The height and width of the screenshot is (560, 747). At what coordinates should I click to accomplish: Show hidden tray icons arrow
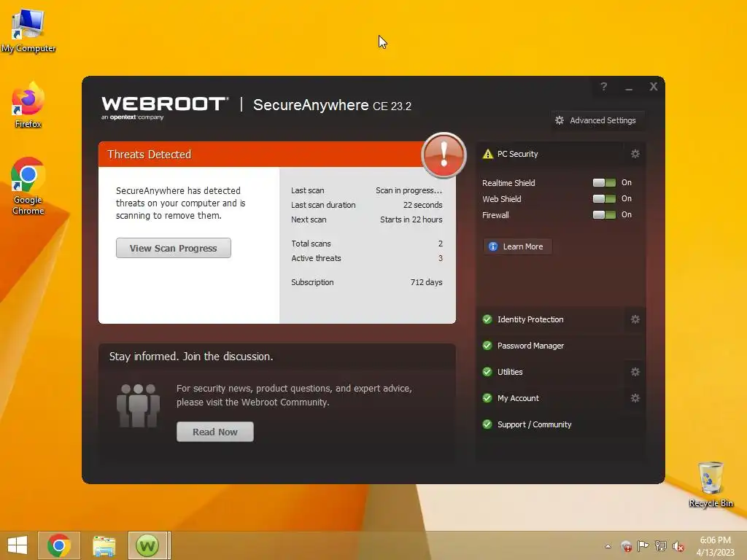608,546
